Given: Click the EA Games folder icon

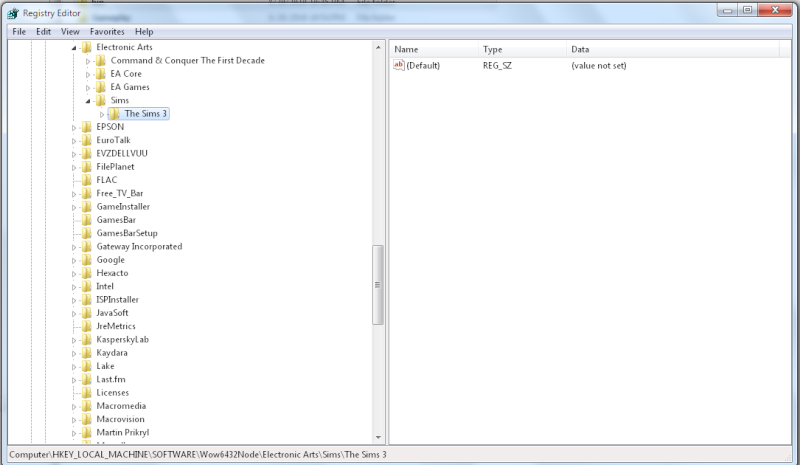Looking at the screenshot, I should [x=101, y=87].
